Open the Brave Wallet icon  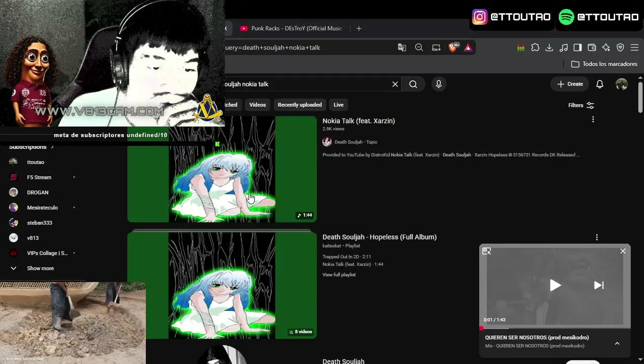(591, 48)
